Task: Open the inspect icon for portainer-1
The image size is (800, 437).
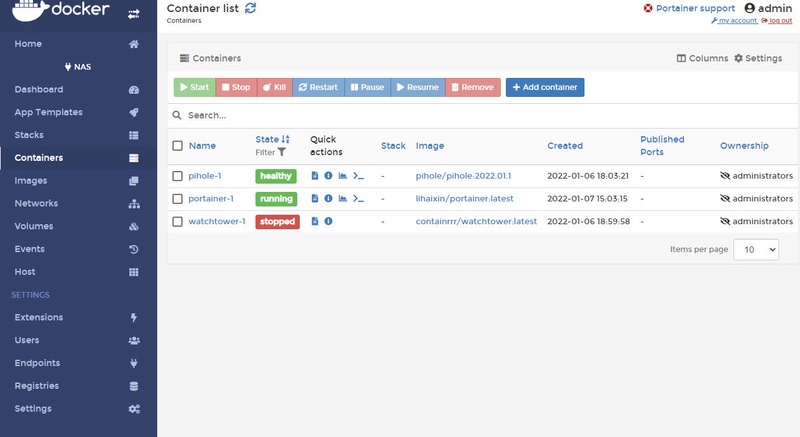Action: (x=329, y=198)
